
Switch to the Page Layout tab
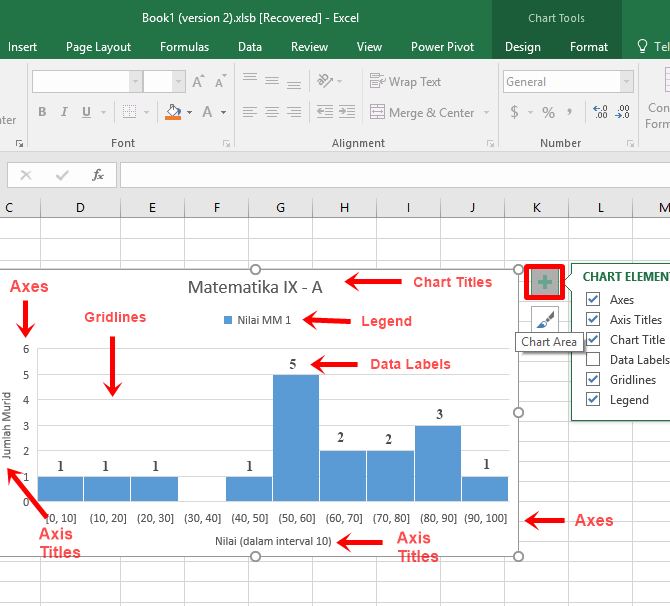click(x=98, y=47)
